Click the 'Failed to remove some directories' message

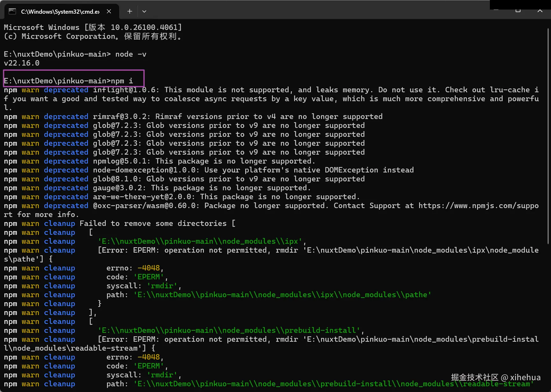click(x=153, y=224)
